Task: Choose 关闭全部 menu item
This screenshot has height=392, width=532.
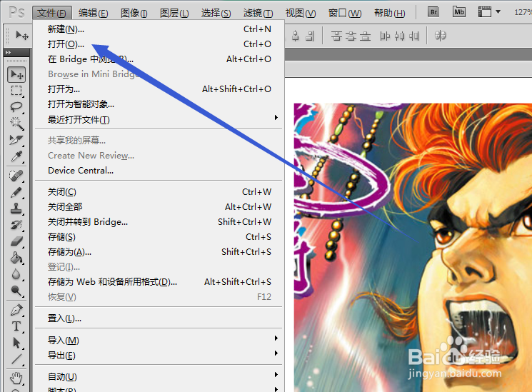Action: tap(159, 206)
